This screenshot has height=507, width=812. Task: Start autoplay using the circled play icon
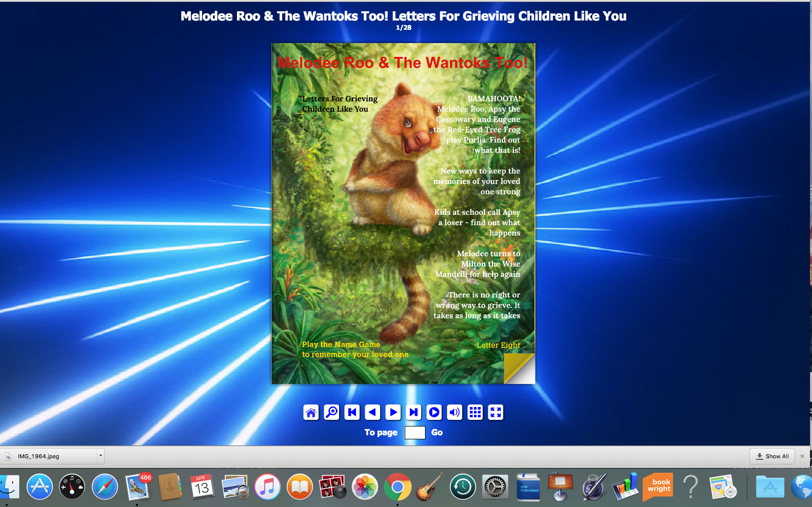[434, 412]
